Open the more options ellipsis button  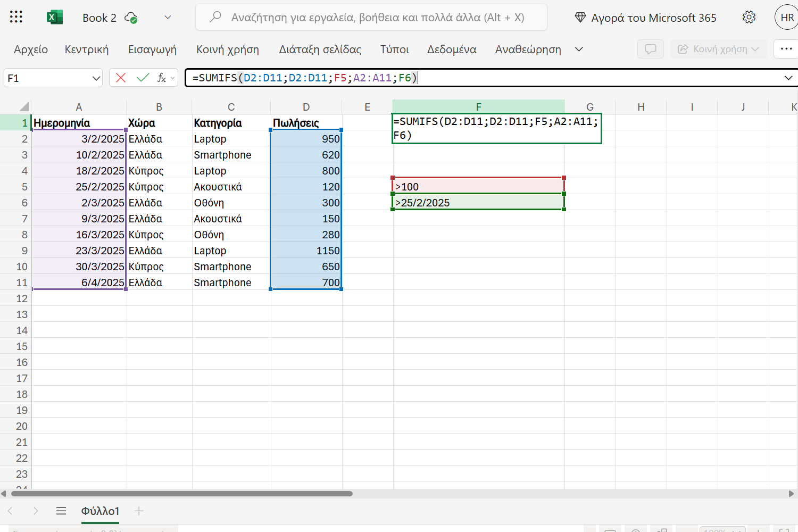(786, 49)
